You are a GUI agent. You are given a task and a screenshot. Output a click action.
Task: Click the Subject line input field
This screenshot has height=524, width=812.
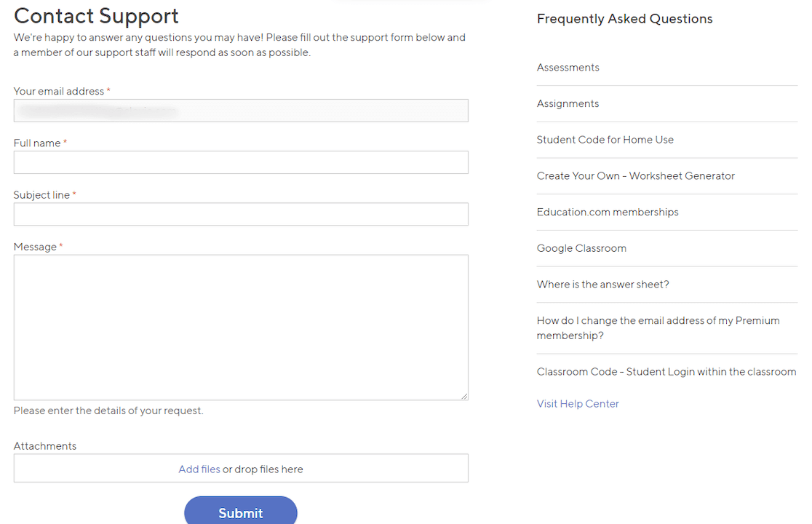pos(240,214)
